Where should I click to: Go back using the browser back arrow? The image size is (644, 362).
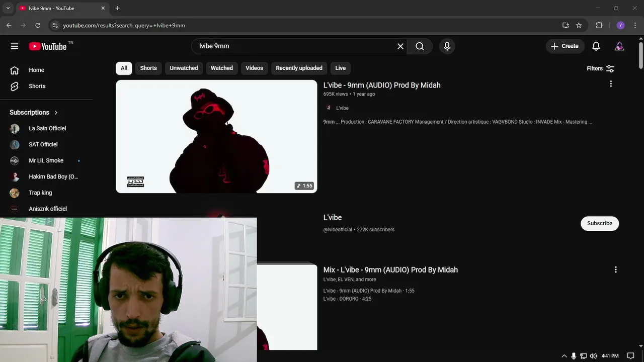[x=9, y=25]
